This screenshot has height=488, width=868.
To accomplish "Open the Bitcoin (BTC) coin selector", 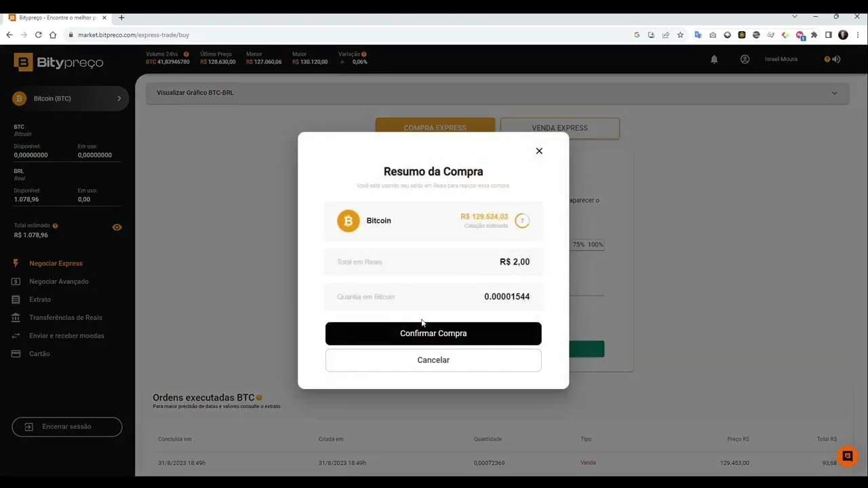I will (71, 98).
